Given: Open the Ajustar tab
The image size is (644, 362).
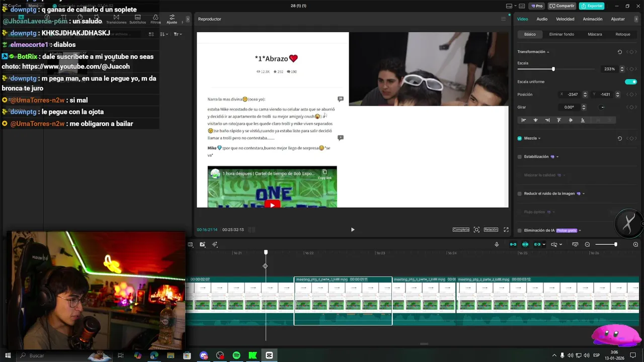Looking at the screenshot, I should pyautogui.click(x=618, y=19).
